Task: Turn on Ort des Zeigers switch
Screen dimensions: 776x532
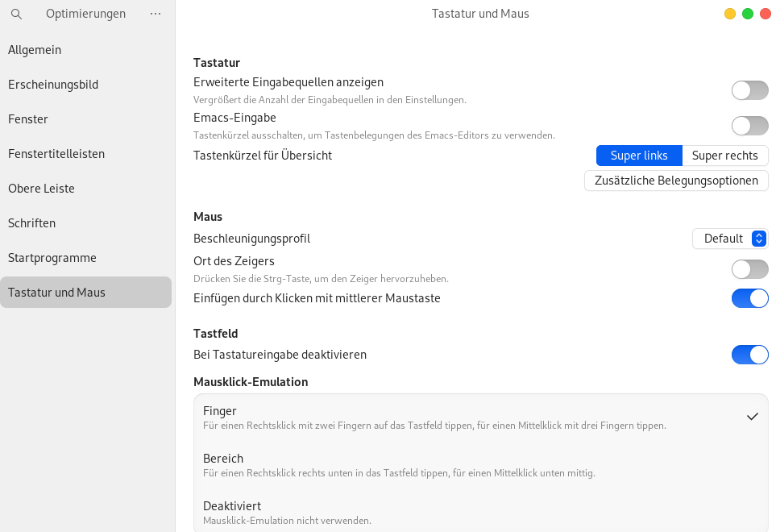Action: pos(749,269)
